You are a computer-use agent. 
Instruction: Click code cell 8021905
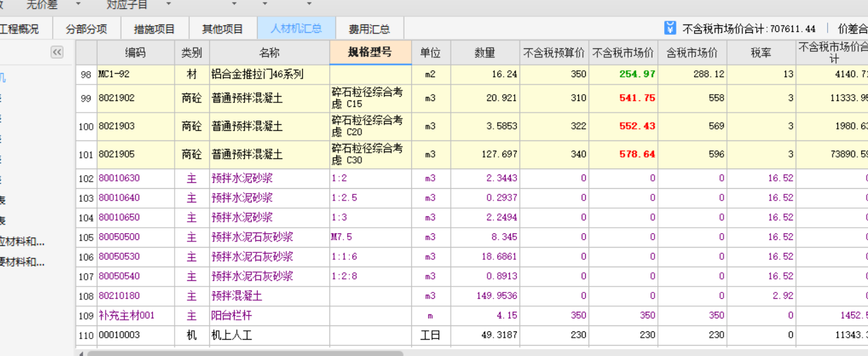(135, 154)
